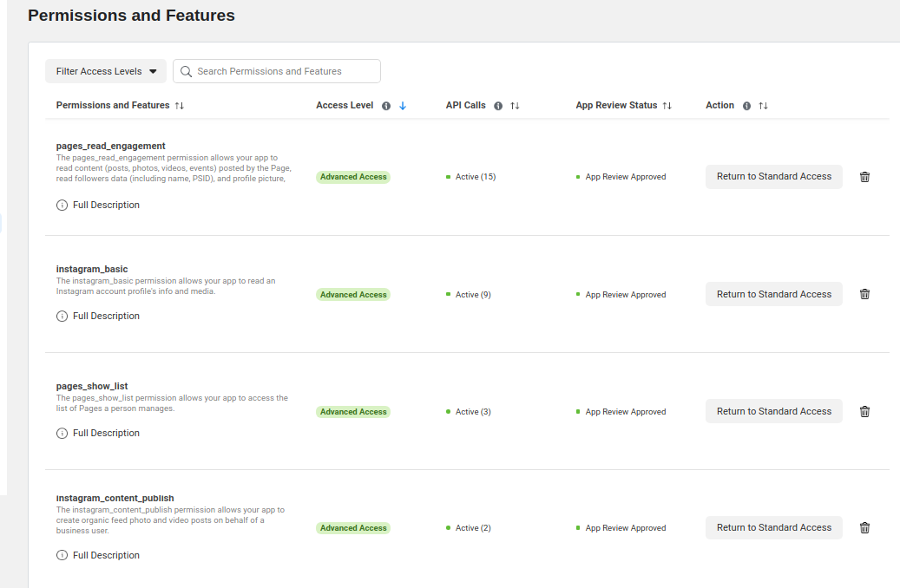Screen dimensions: 900x588
Task: Open the Filter Access Levels dropdown
Action: coord(106,71)
